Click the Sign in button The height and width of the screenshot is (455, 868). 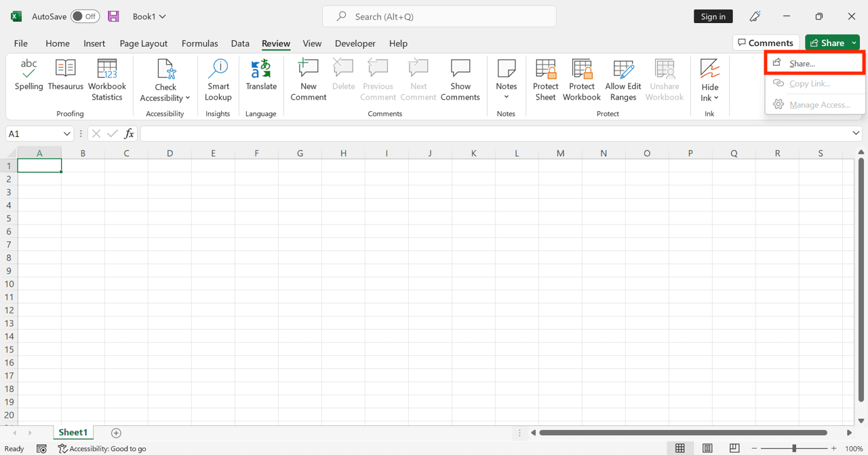click(713, 16)
